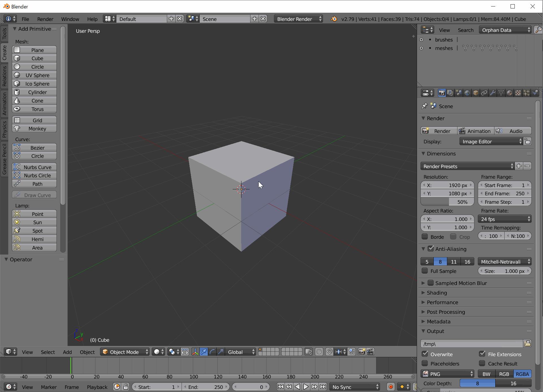This screenshot has height=392, width=543.
Task: Click the resolution percentage 50% slider
Action: (x=447, y=202)
